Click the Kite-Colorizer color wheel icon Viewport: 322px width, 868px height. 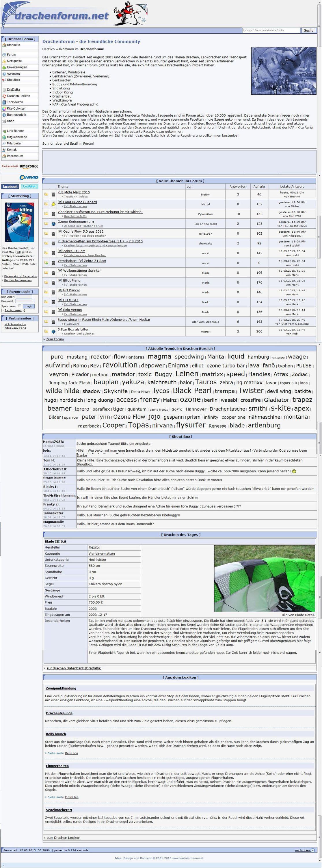click(4, 109)
